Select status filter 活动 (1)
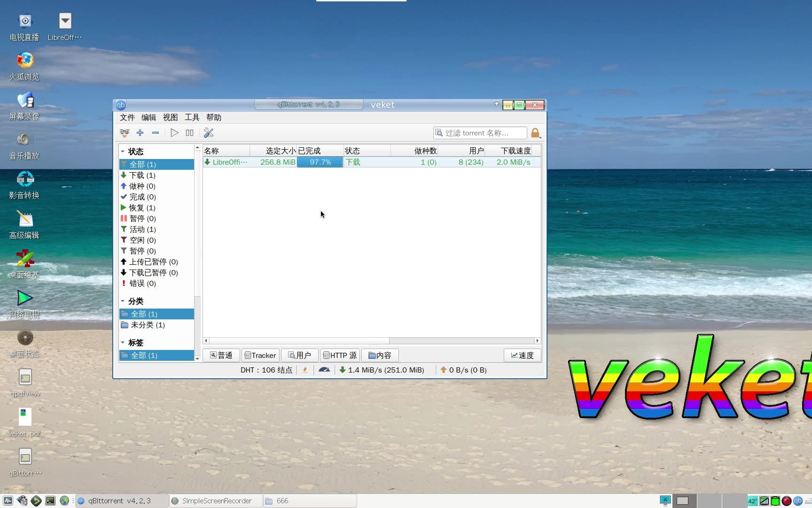 coord(156,229)
